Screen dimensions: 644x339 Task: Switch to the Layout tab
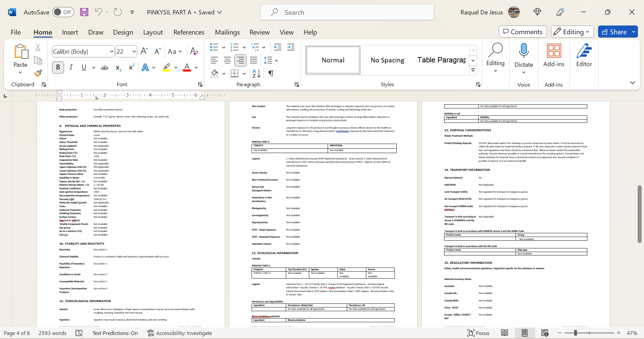click(x=153, y=32)
